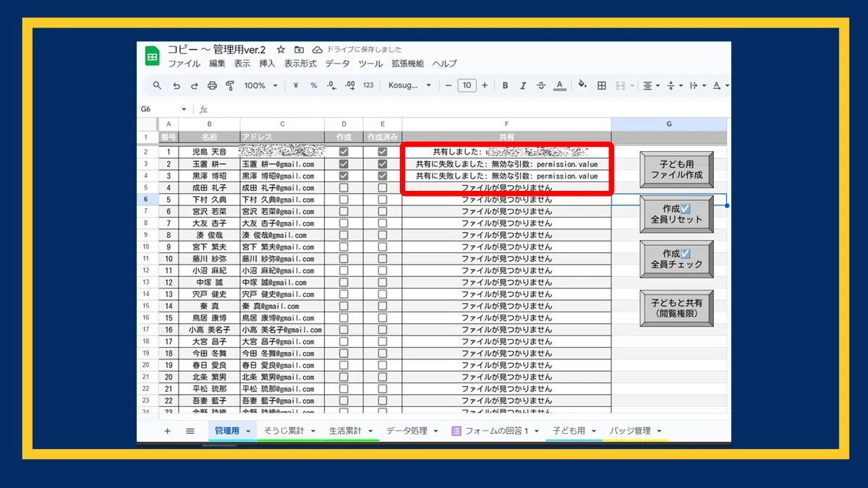Click the search menus magnifier icon
The width and height of the screenshot is (868, 488).
[157, 85]
